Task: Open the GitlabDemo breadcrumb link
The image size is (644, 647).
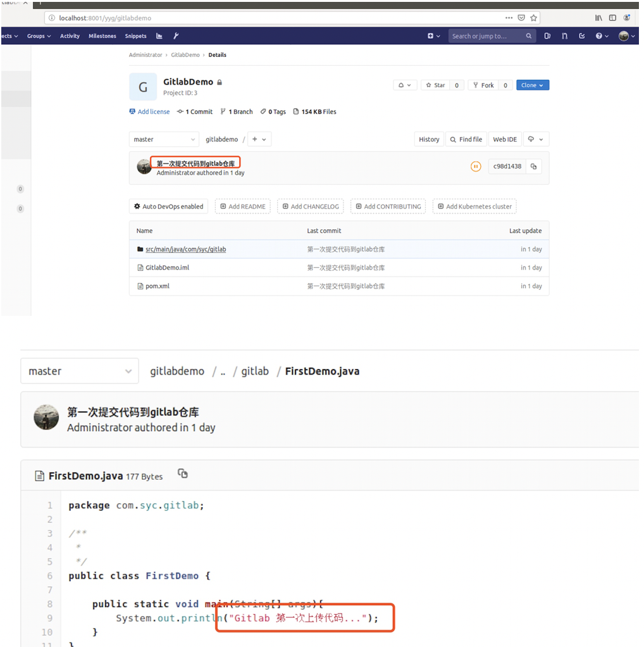Action: click(x=185, y=55)
